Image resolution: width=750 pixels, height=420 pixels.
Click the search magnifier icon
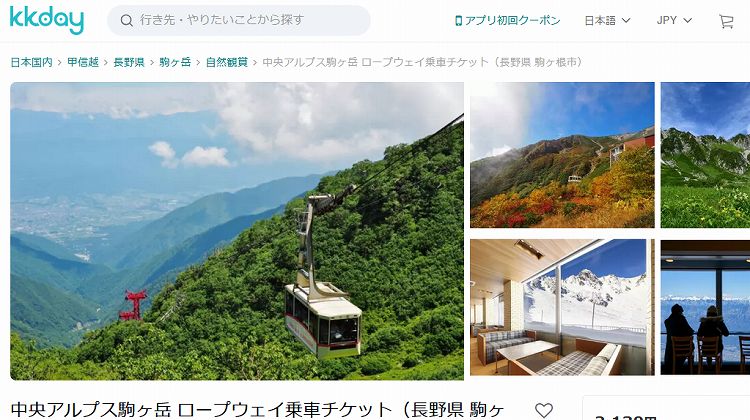[126, 21]
